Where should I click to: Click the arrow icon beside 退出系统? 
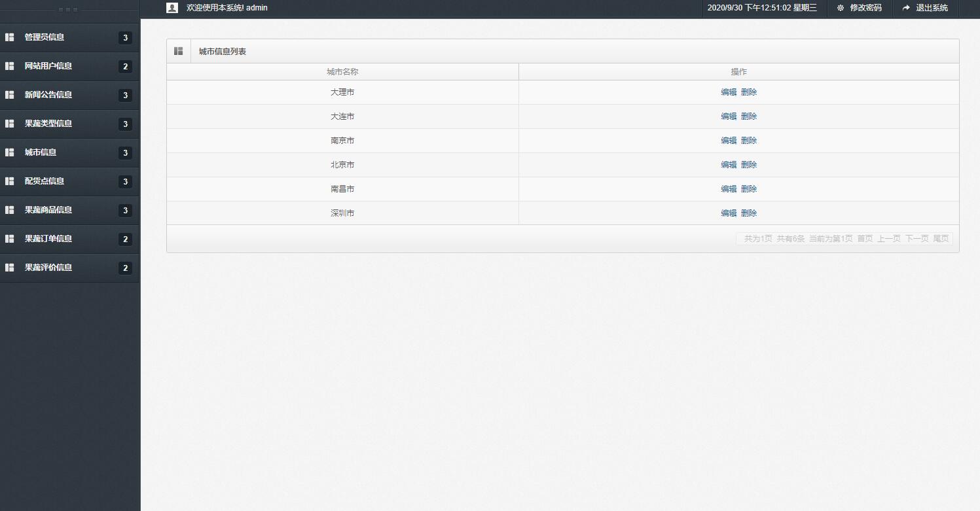[906, 8]
